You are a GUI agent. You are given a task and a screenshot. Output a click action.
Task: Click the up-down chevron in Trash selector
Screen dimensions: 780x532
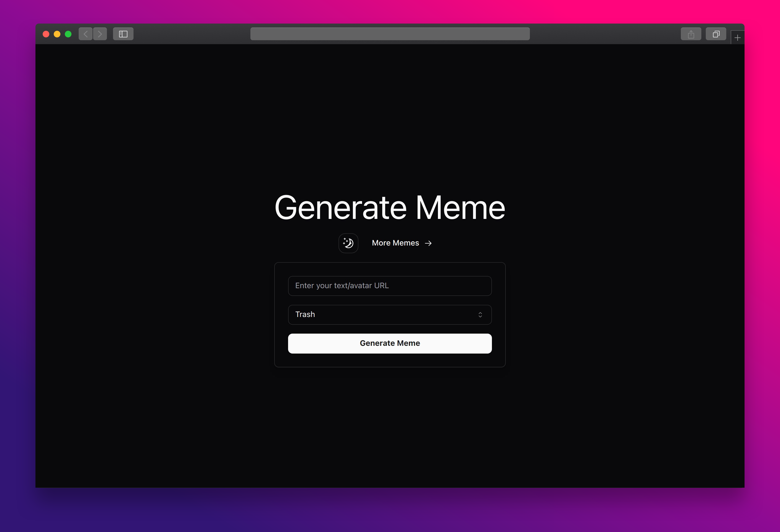(480, 314)
